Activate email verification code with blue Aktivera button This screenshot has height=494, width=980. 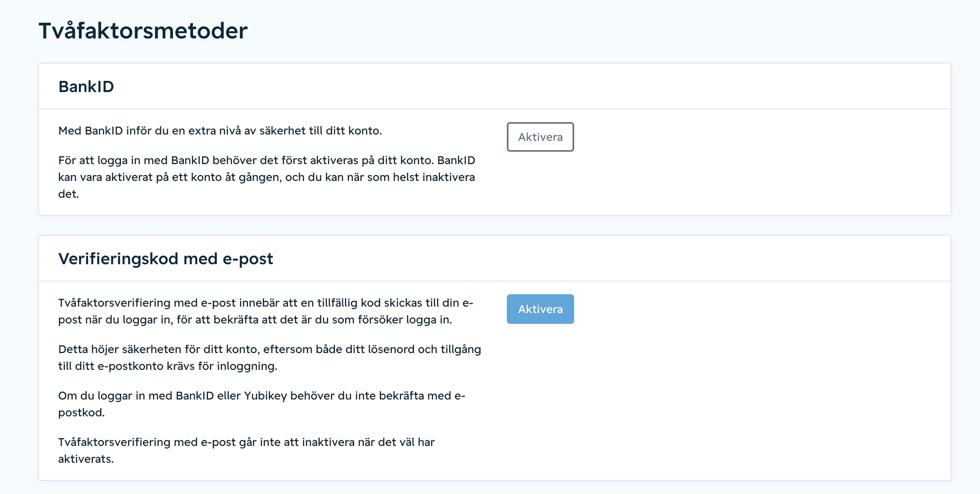tap(540, 309)
